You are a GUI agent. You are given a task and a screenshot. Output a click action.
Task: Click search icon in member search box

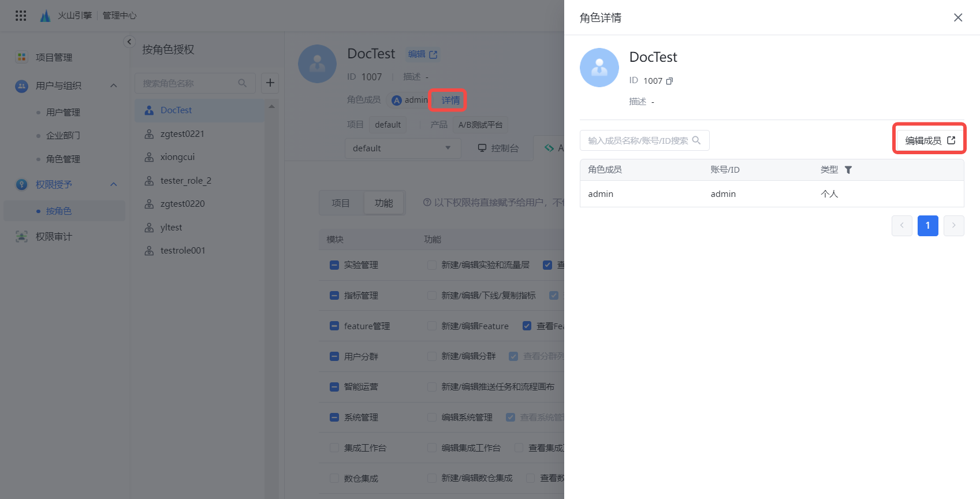click(696, 140)
